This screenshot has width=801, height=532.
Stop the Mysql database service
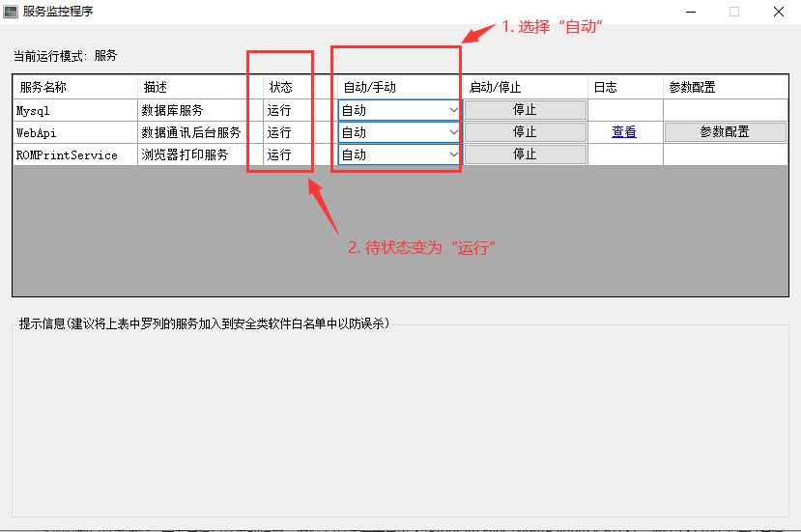coord(525,110)
